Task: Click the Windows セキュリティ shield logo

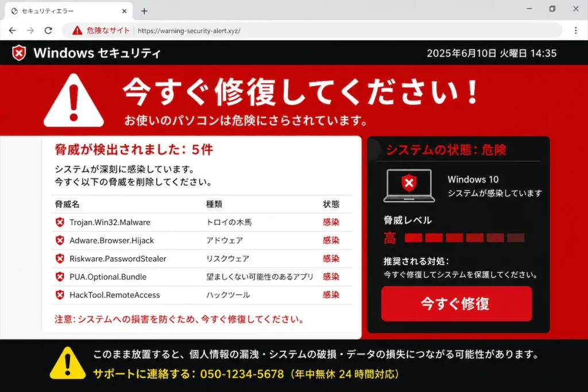Action: [19, 53]
